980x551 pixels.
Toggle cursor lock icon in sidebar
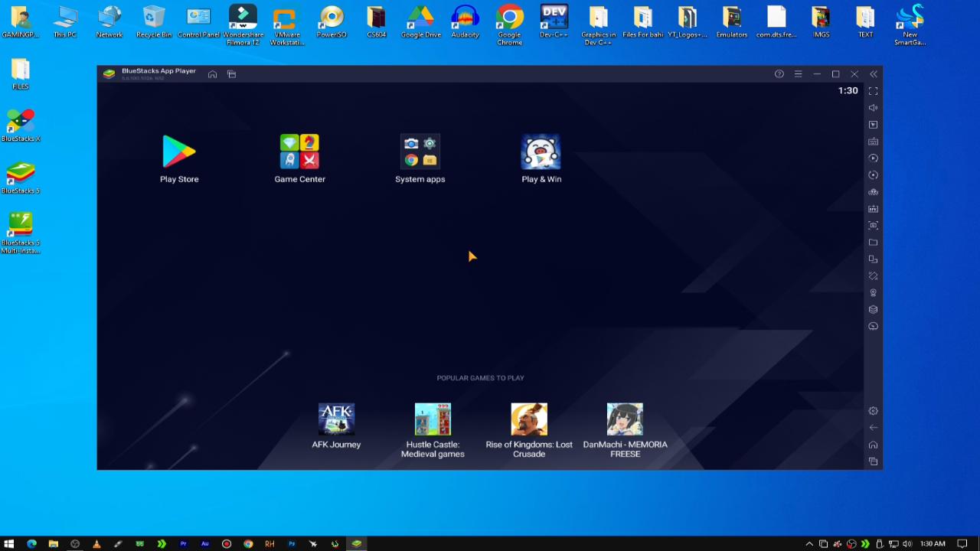click(873, 125)
